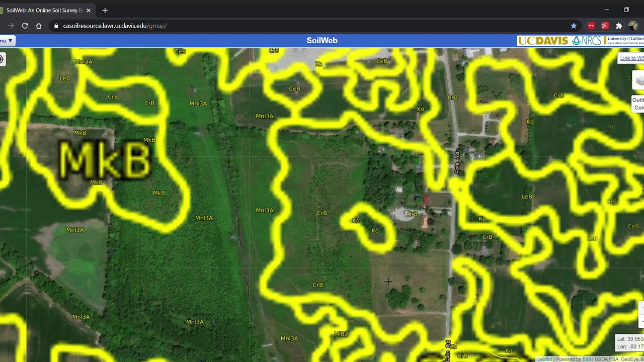Bookmark this page with the star icon
644x362 pixels.
(574, 26)
